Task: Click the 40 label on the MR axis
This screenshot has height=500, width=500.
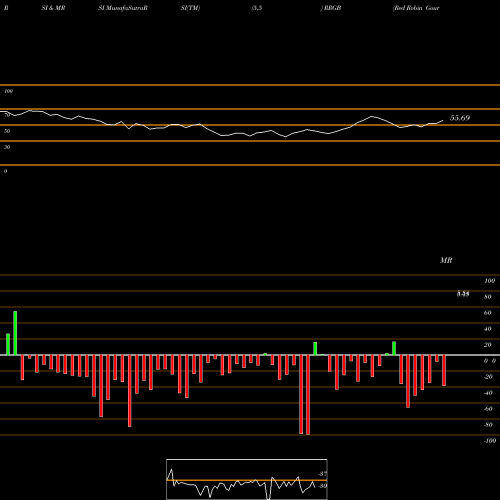Action: pyautogui.click(x=488, y=329)
